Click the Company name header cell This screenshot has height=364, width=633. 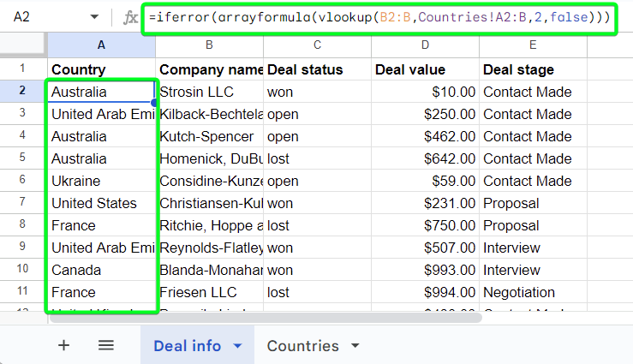[209, 69]
